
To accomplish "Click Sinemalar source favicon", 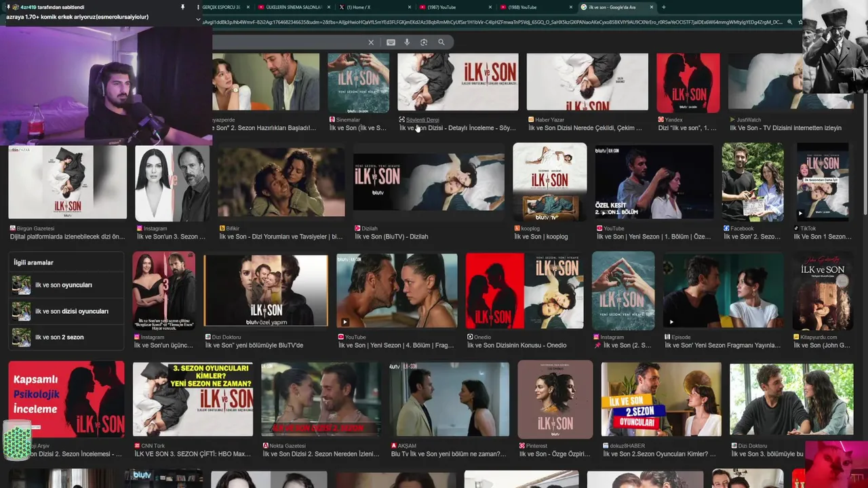I will (332, 120).
